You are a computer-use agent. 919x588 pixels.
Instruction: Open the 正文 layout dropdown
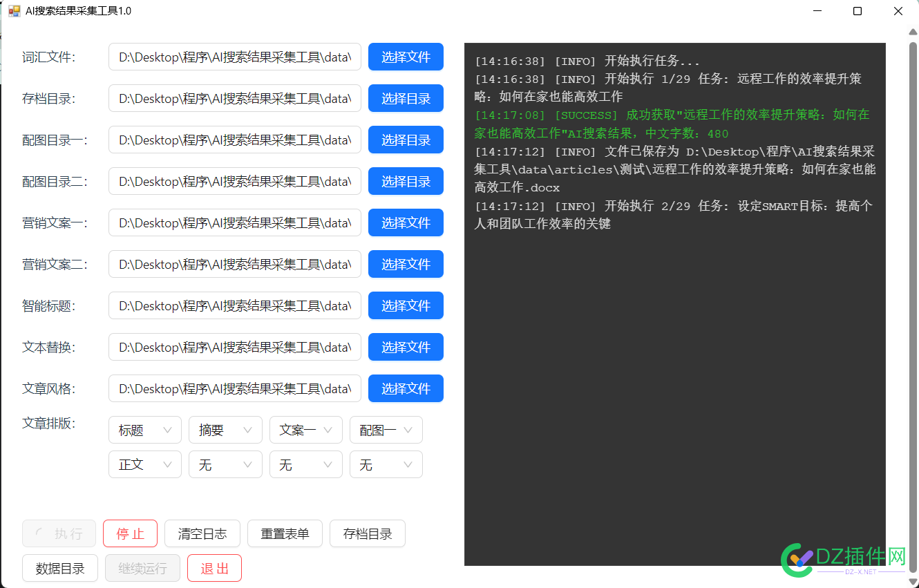[x=145, y=464]
